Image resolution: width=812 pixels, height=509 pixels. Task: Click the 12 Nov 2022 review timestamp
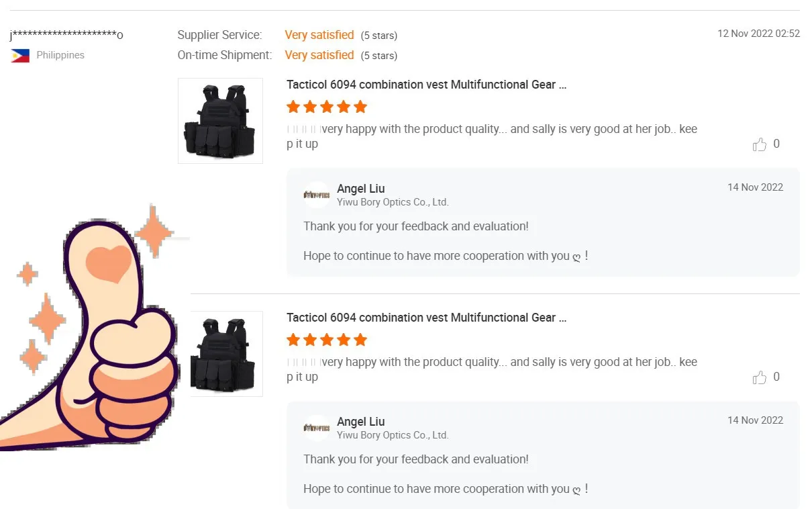758,34
